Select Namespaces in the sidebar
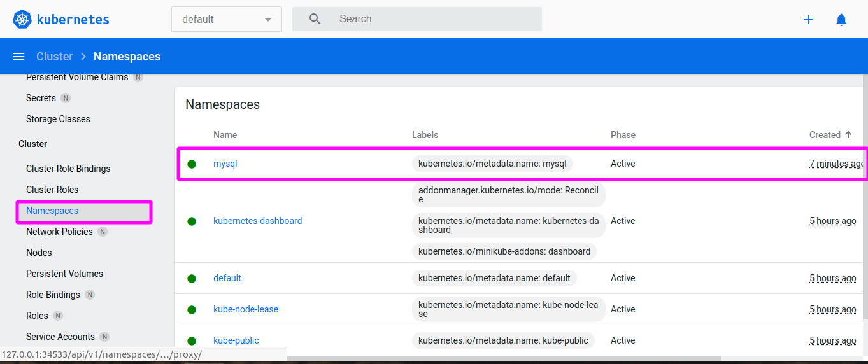 tap(52, 211)
